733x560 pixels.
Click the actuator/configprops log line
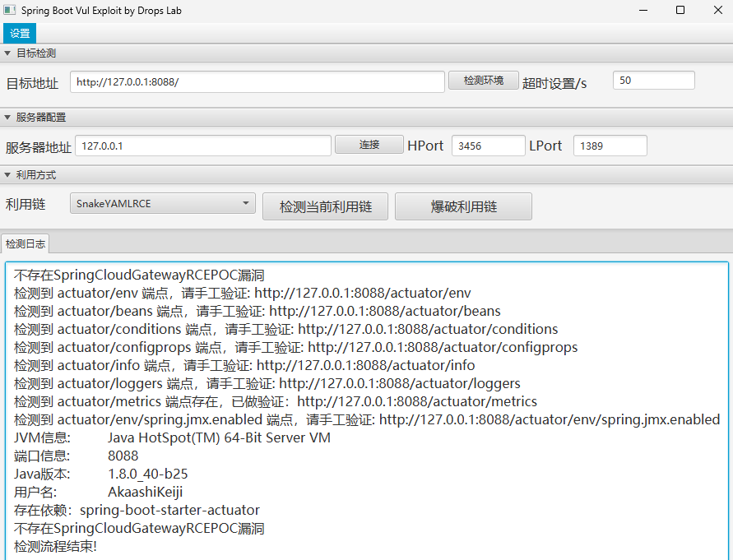point(295,347)
